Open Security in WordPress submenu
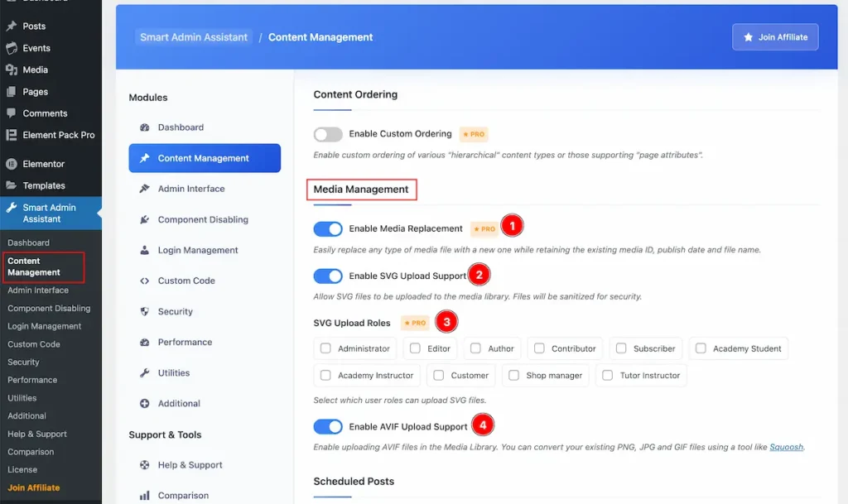The height and width of the screenshot is (504, 848). (x=23, y=362)
